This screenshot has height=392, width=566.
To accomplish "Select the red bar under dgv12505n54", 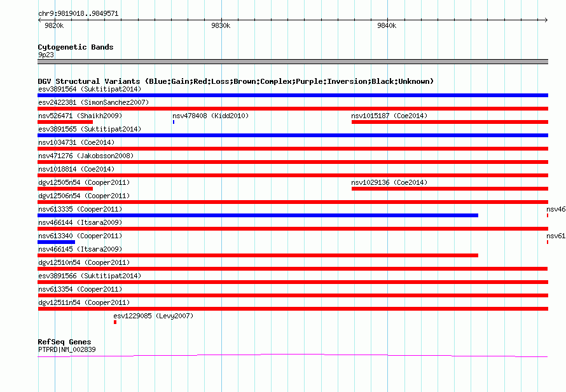I will coord(65,189).
